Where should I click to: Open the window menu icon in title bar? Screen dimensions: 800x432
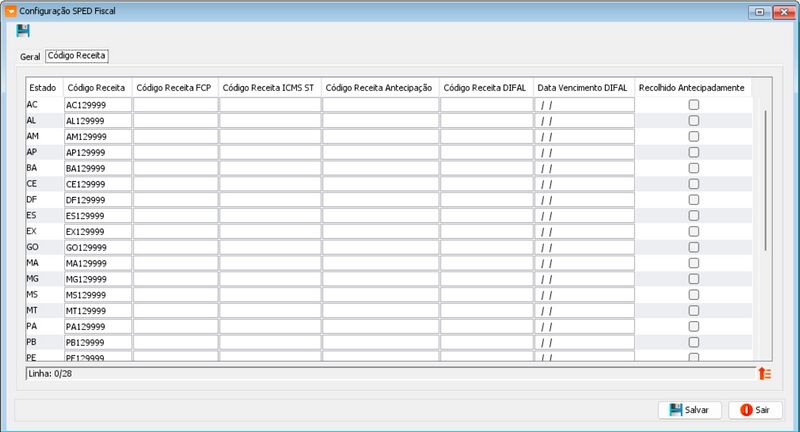tap(10, 11)
